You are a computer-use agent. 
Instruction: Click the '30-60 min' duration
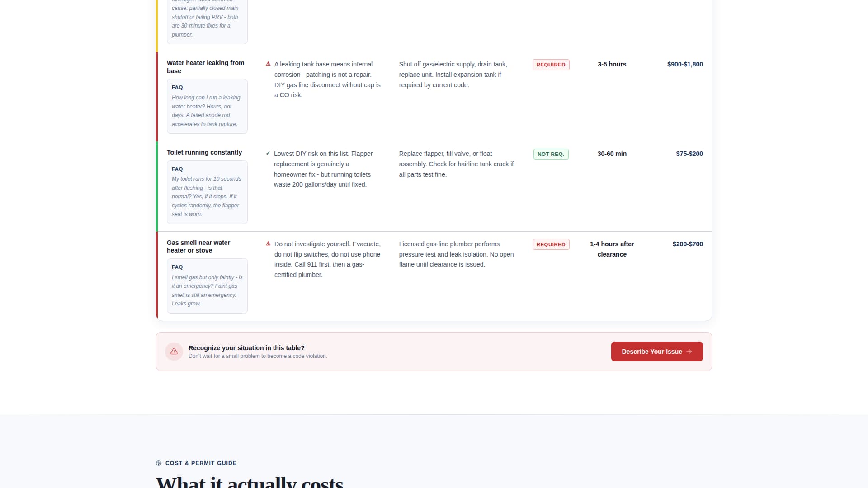[612, 154]
